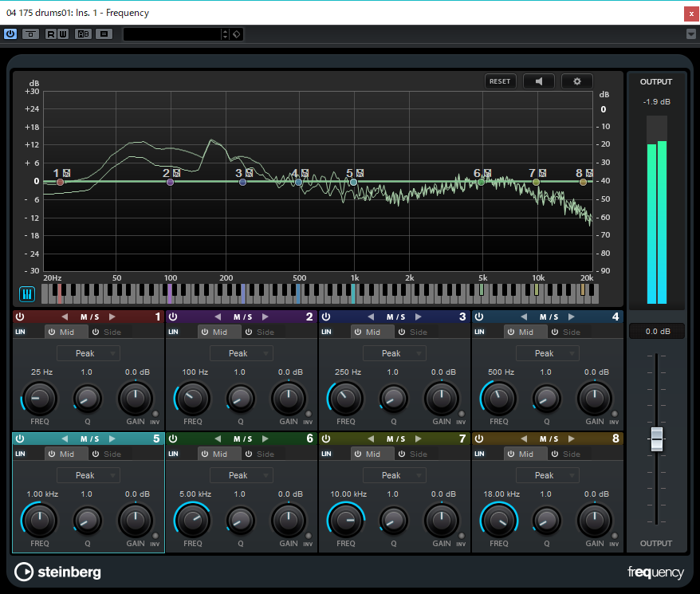
Task: Switch the A/B comparison setting
Action: click(84, 34)
